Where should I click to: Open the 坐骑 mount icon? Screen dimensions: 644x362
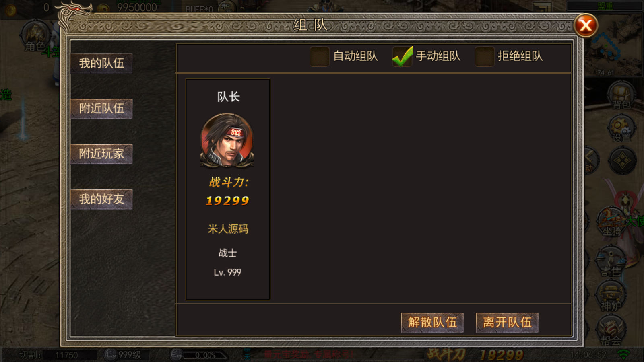click(611, 222)
